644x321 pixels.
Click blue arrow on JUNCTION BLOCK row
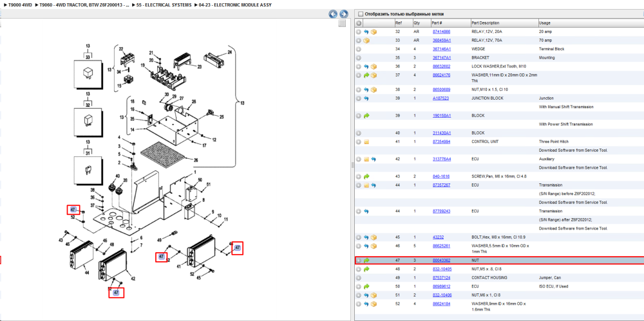[366, 98]
